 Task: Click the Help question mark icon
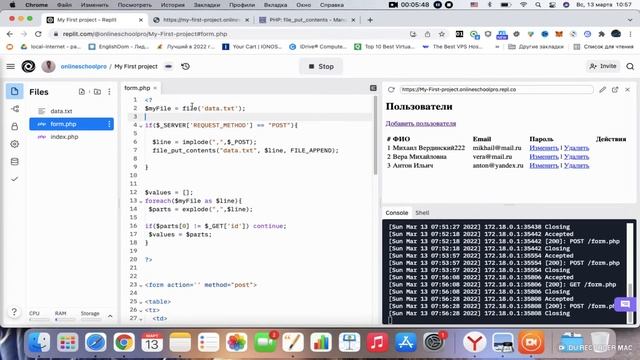point(14,312)
